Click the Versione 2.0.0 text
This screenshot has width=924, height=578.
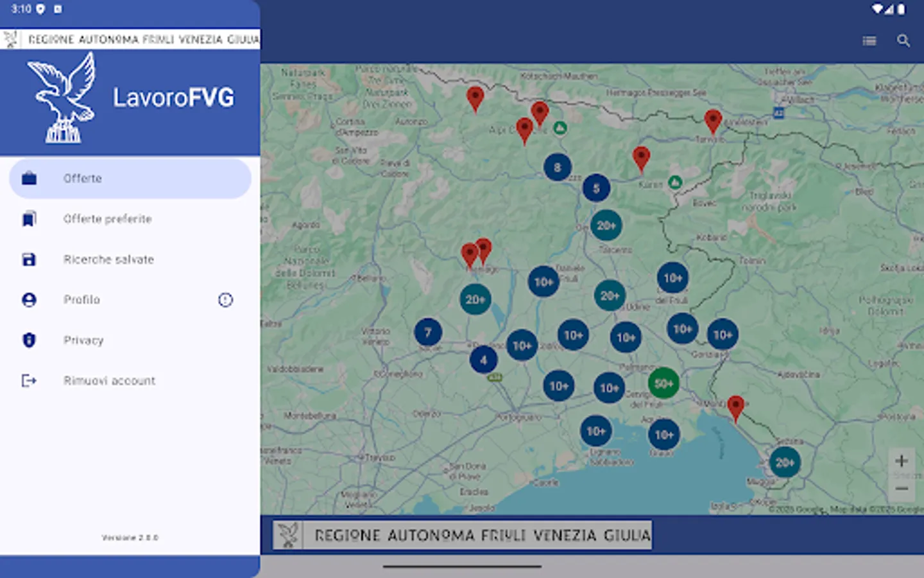pos(130,538)
